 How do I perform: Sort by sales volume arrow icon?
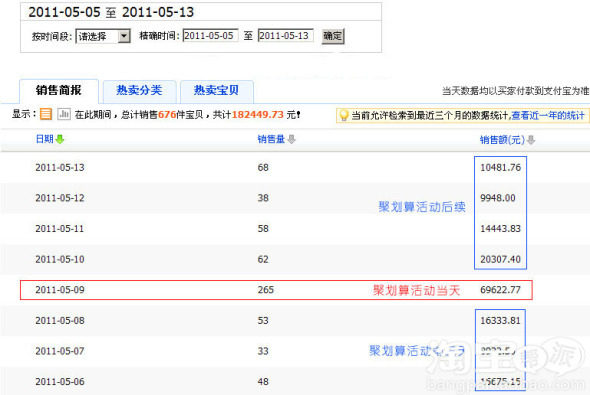coord(291,140)
